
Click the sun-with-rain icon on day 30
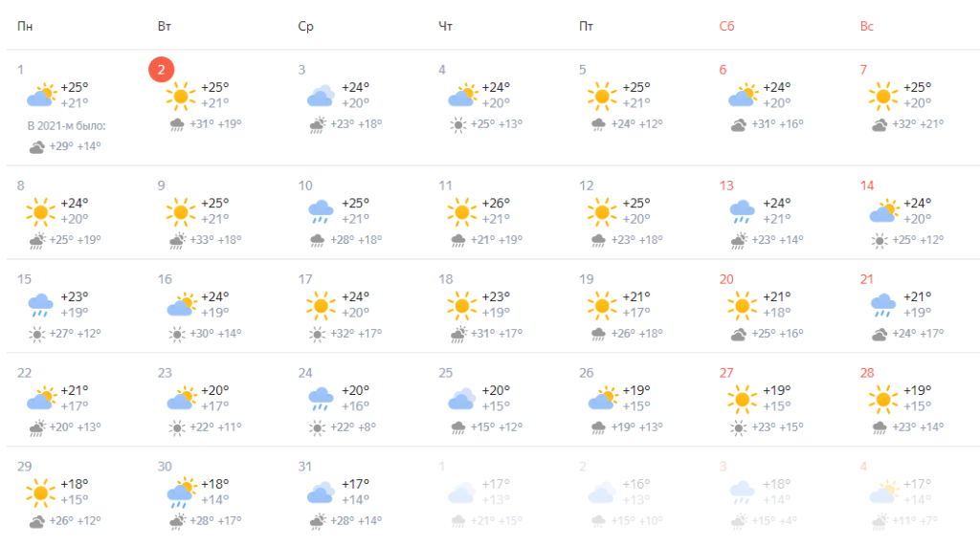[180, 491]
